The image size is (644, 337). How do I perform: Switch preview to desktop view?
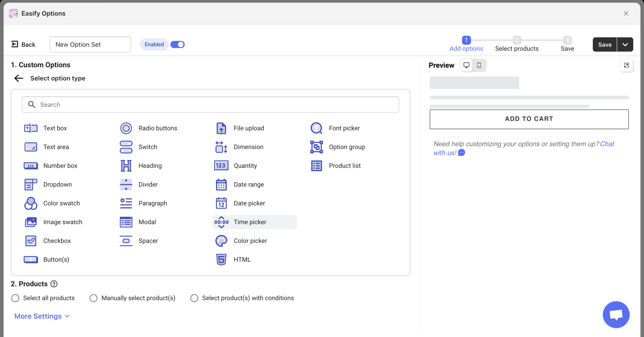tap(467, 65)
